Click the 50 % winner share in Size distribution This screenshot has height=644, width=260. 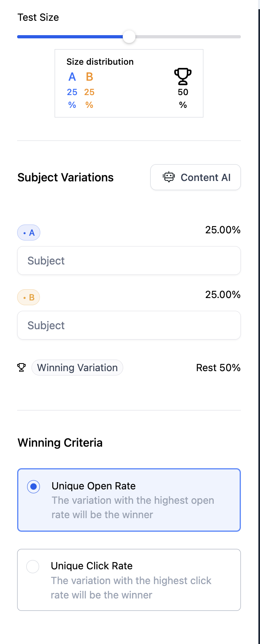point(183,98)
